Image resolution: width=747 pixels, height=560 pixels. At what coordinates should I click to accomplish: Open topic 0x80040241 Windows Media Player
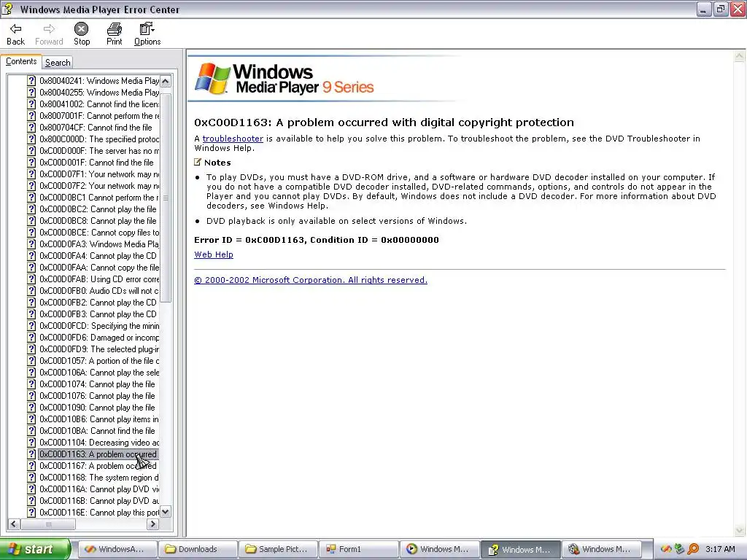[99, 81]
